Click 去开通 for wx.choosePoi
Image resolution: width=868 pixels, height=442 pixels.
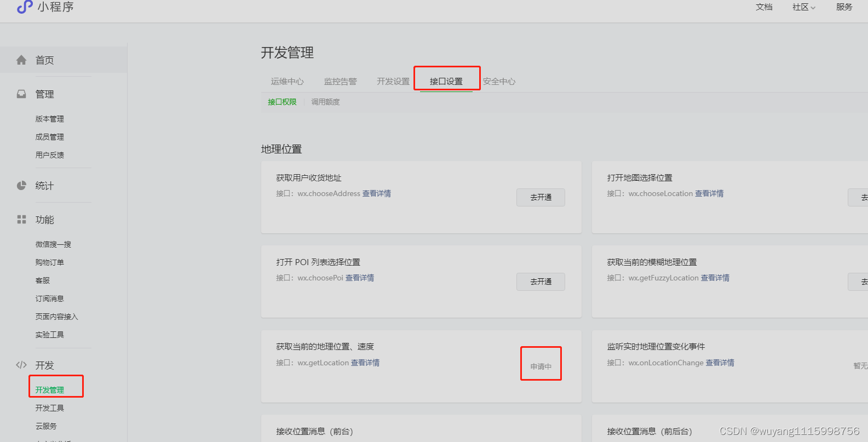541,282
